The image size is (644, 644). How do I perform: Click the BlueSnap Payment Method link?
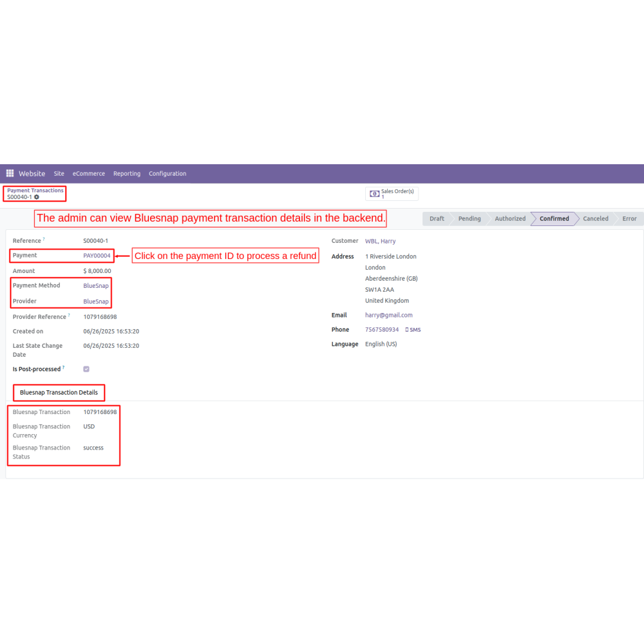[96, 286]
